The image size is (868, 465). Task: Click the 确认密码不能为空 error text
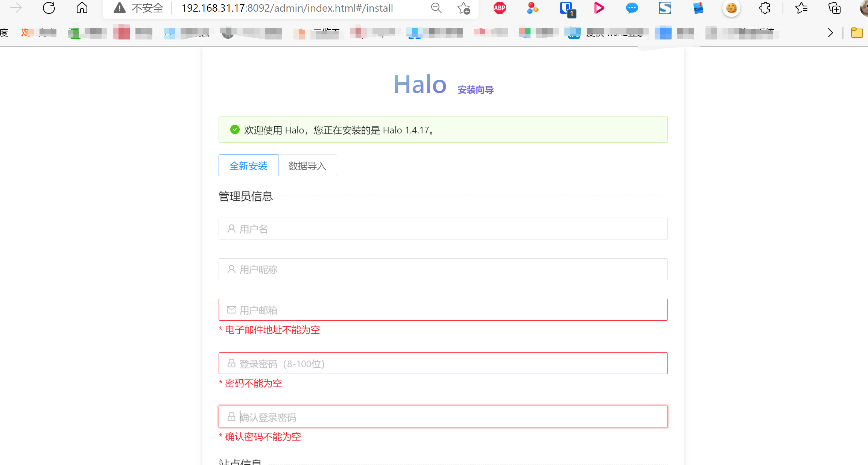(x=263, y=437)
